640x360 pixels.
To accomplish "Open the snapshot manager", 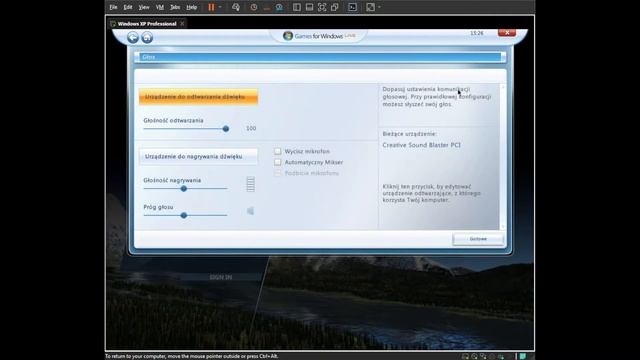I will [279, 7].
